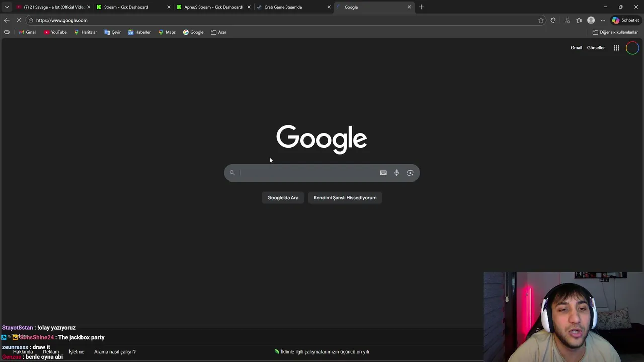The image size is (644, 362).
Task: Click the Google'da Ara button
Action: tap(283, 198)
